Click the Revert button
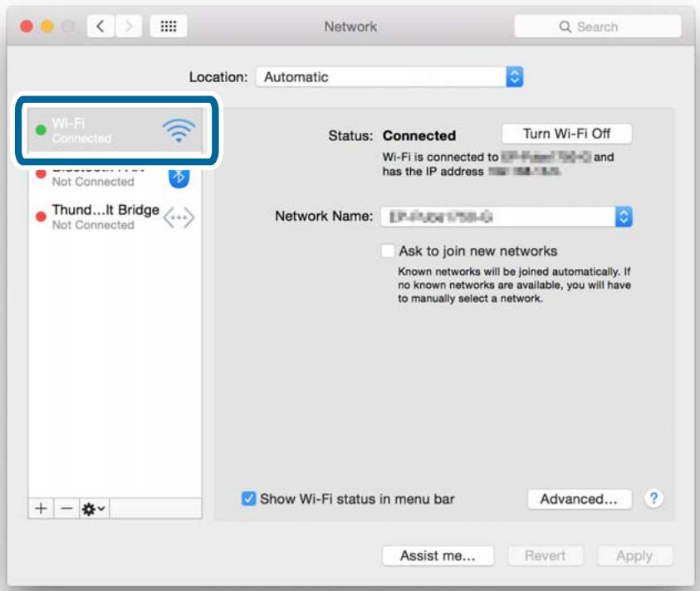 coord(545,556)
